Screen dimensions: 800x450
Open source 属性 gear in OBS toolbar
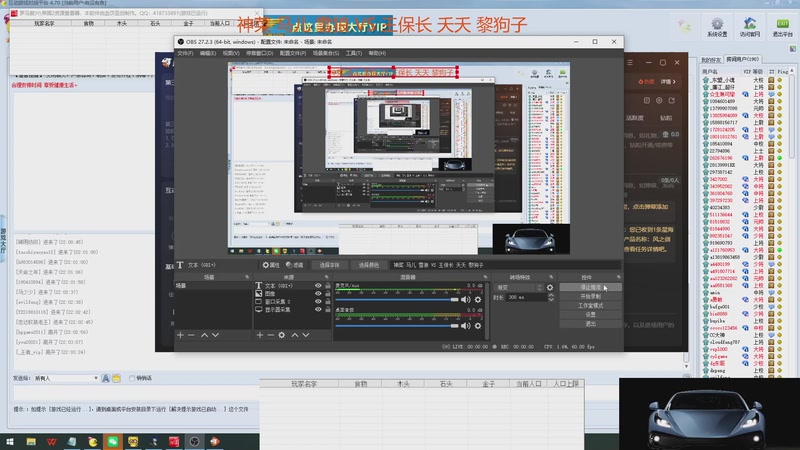tap(271, 265)
